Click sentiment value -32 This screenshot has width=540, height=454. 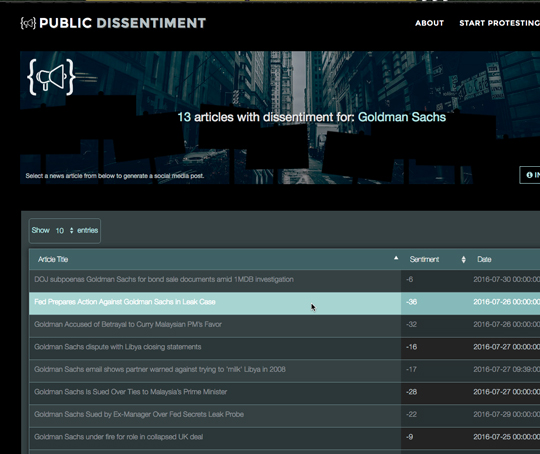click(411, 324)
